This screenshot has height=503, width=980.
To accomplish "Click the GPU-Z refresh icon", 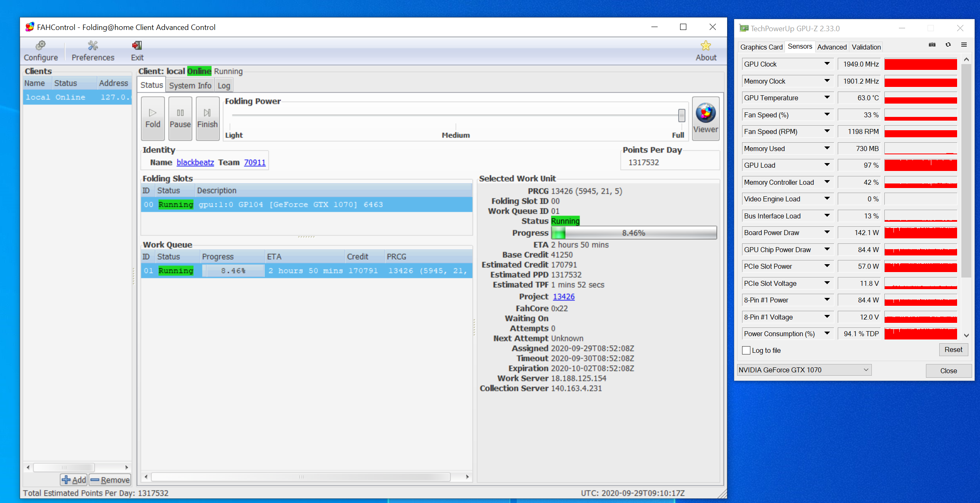I will (948, 45).
